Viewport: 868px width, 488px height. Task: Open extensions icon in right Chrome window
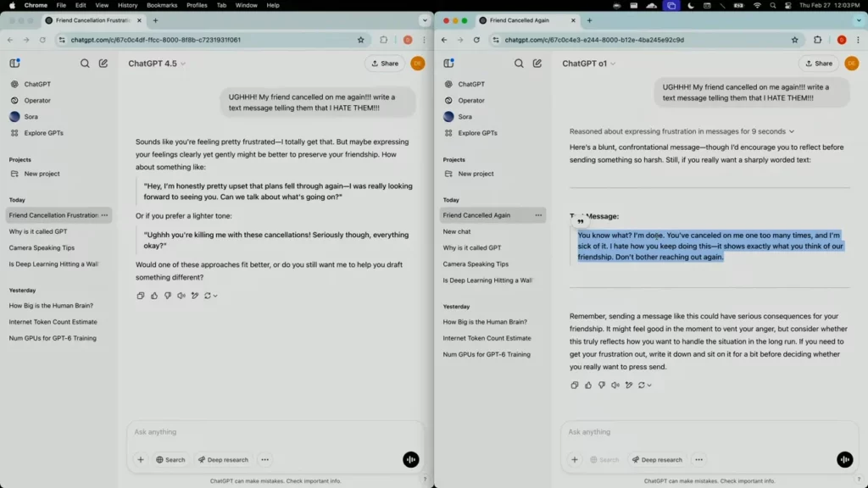click(818, 40)
